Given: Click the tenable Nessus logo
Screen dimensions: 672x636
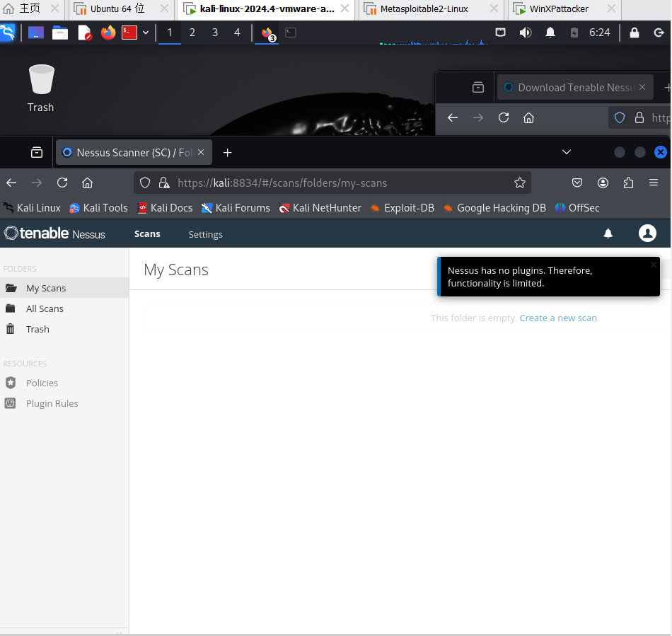Looking at the screenshot, I should [55, 233].
